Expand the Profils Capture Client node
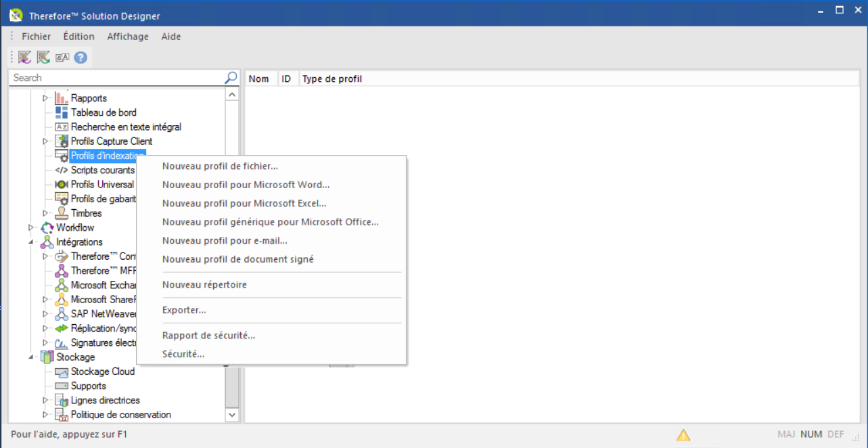 45,141
